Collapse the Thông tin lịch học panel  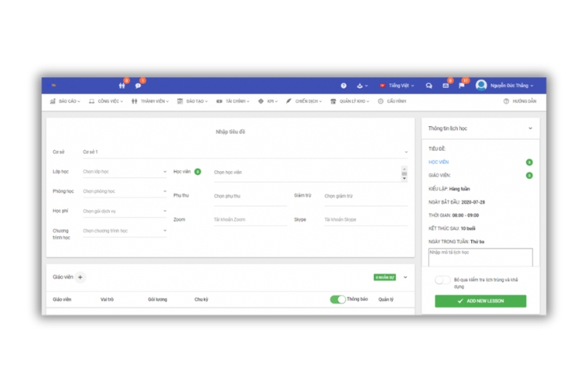(530, 128)
